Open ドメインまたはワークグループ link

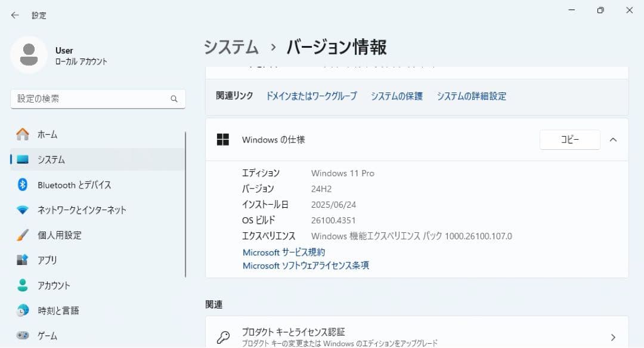311,96
